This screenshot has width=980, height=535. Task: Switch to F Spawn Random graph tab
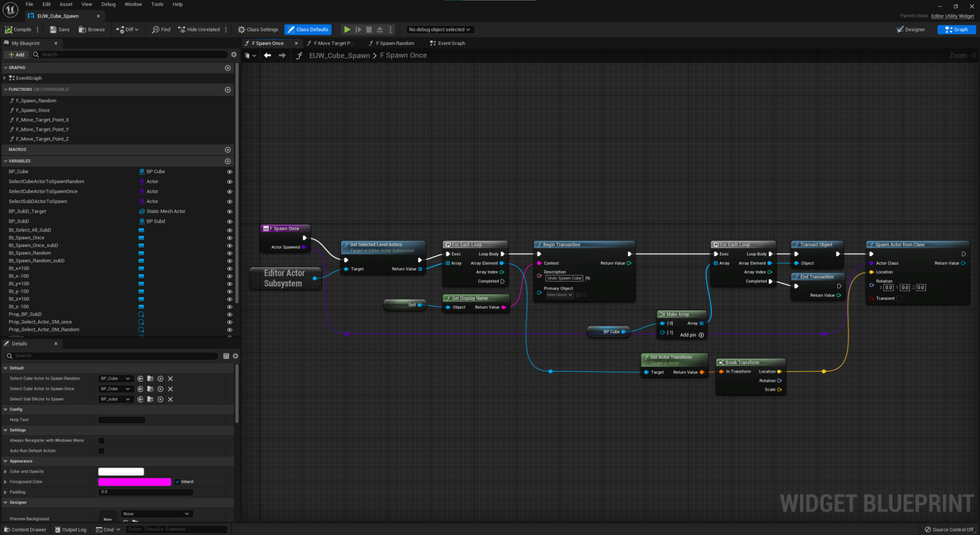point(391,43)
